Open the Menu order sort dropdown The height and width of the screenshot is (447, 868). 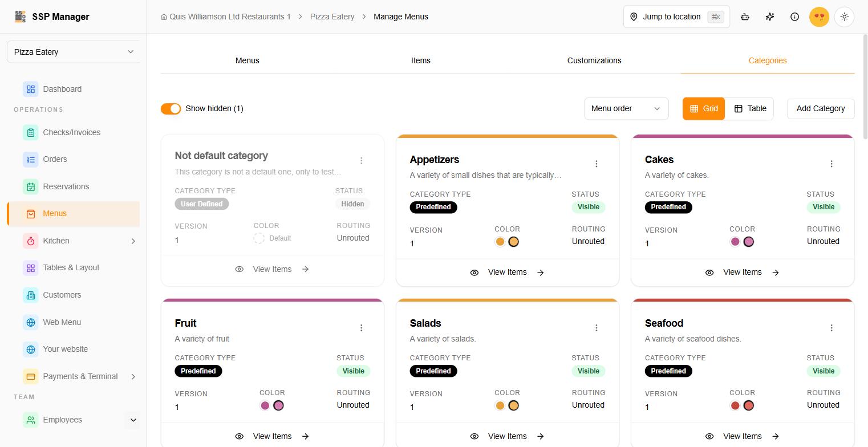click(626, 108)
